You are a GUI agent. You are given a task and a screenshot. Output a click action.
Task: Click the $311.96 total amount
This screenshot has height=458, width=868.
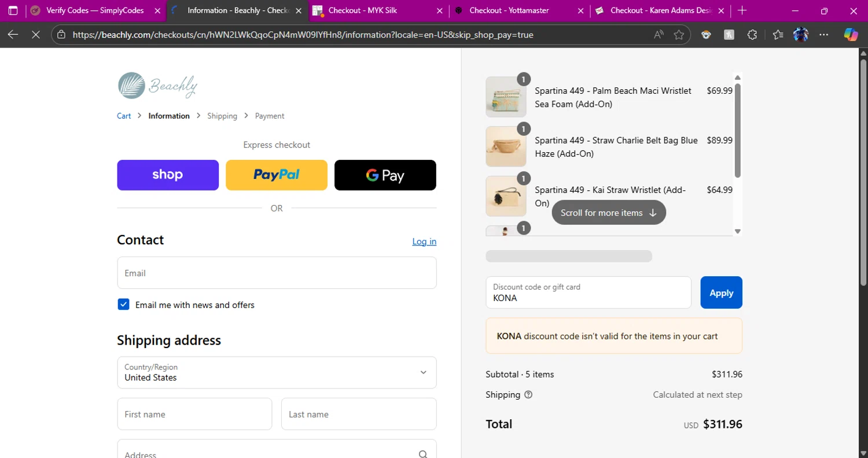722,424
